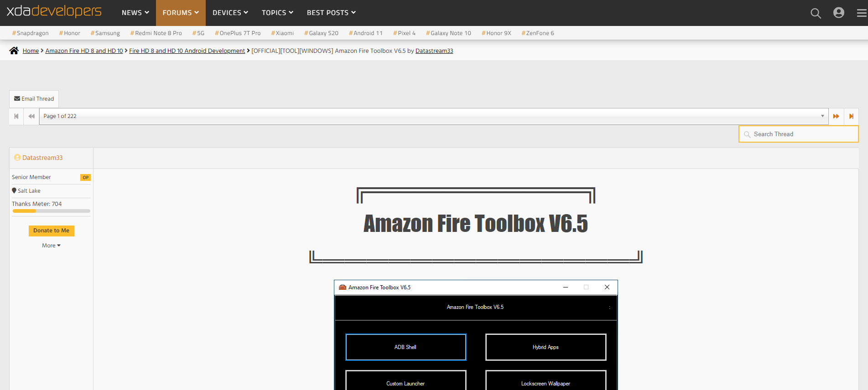Open the #Pixel 4 tag
Image resolution: width=868 pixels, height=390 pixels.
(405, 33)
